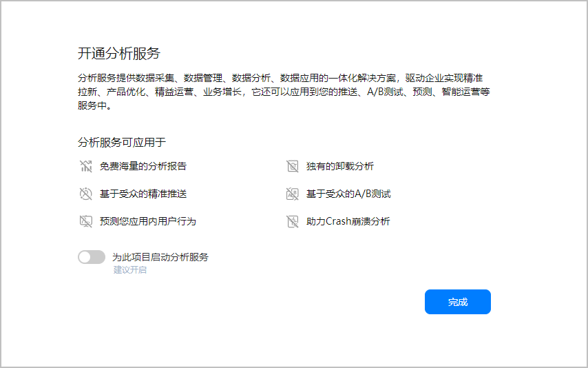Click the uninstall analysis icon
Image resolution: width=588 pixels, height=368 pixels.
pos(293,166)
